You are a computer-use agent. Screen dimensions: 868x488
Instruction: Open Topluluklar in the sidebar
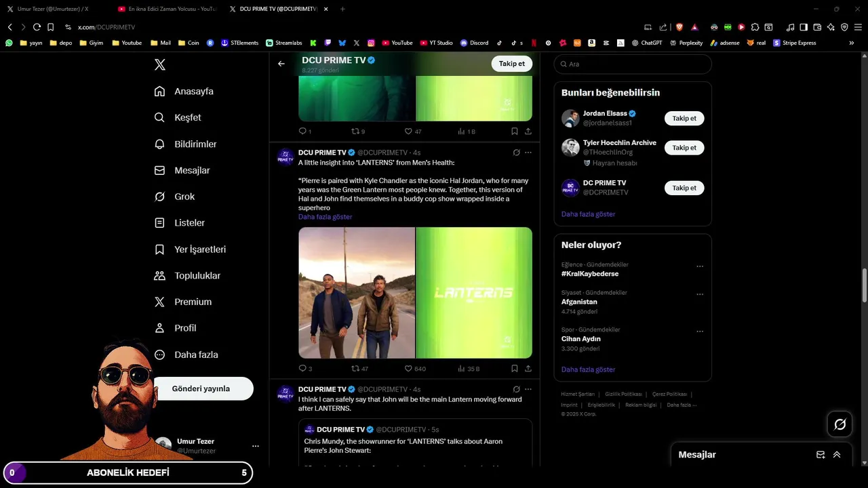(187, 276)
